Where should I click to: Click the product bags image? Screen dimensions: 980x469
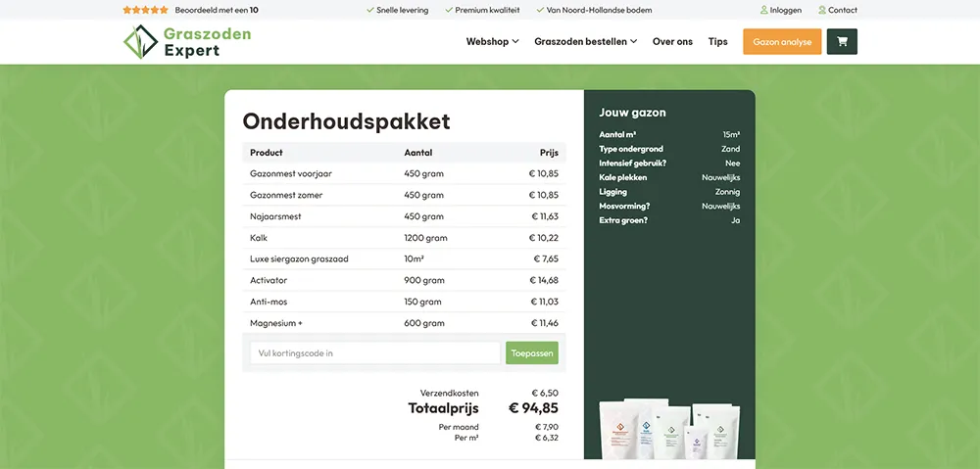[669, 428]
